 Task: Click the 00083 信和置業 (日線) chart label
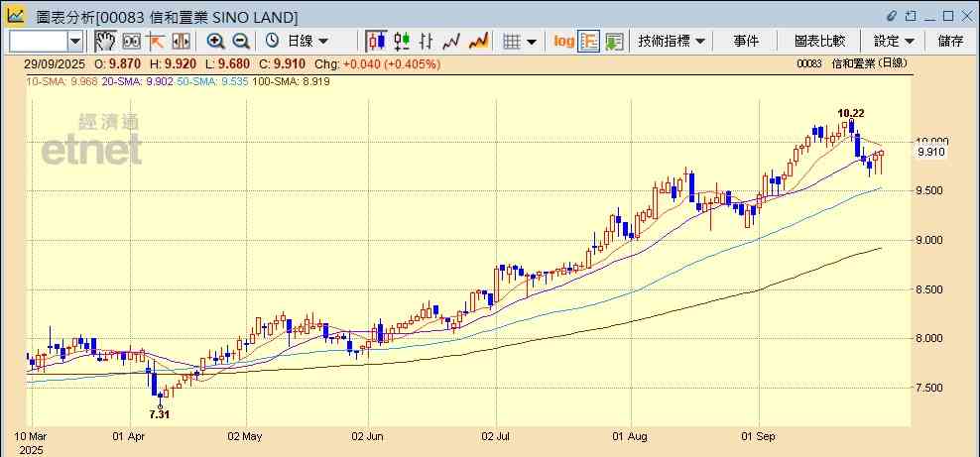[x=852, y=63]
